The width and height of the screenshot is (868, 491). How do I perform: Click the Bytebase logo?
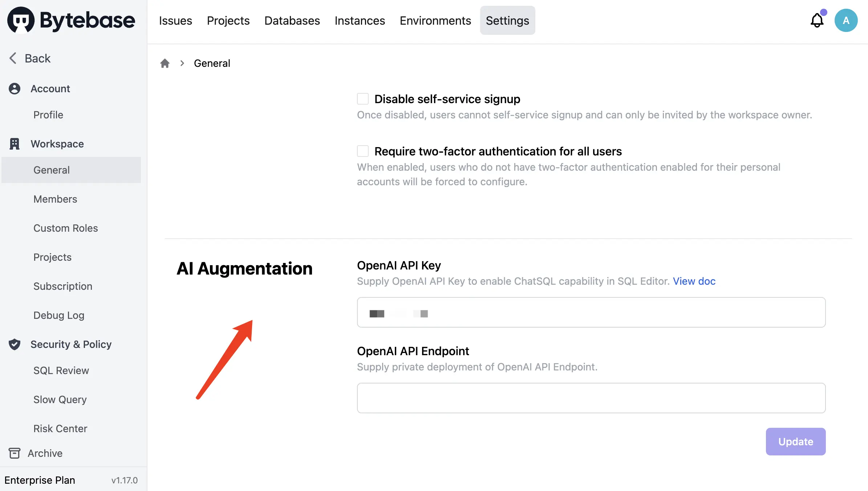[x=71, y=20]
